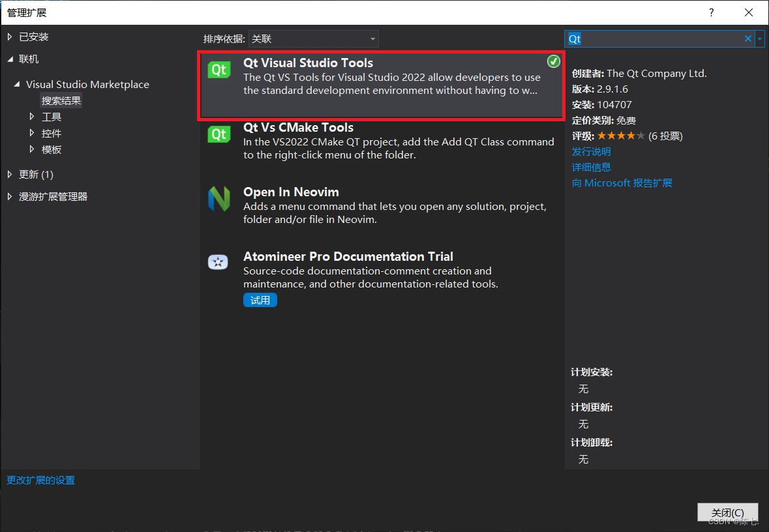This screenshot has width=769, height=532.
Task: Click the 计划更新 heading
Action: pos(592,407)
